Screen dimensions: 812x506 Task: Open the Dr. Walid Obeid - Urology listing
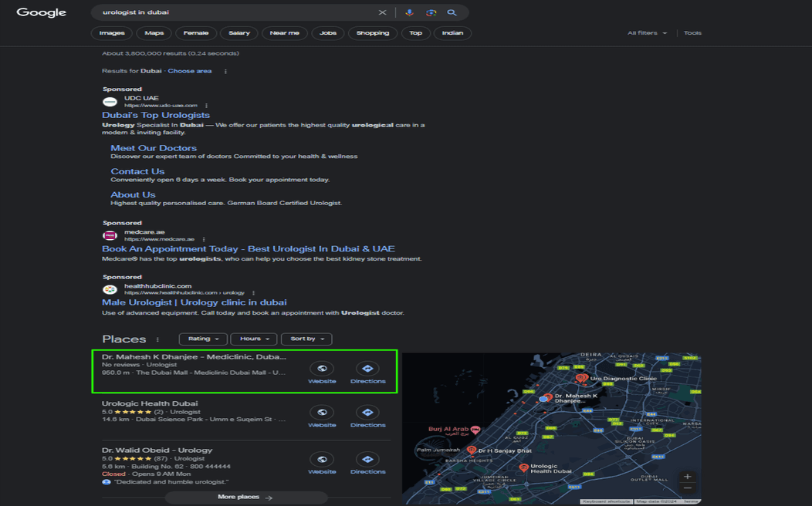pyautogui.click(x=157, y=450)
